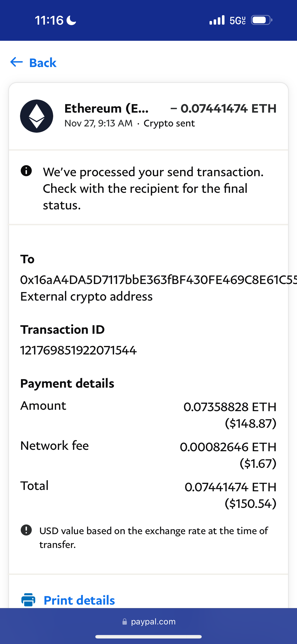The height and width of the screenshot is (644, 297).
Task: Tap the moon focus icon
Action: (71, 20)
